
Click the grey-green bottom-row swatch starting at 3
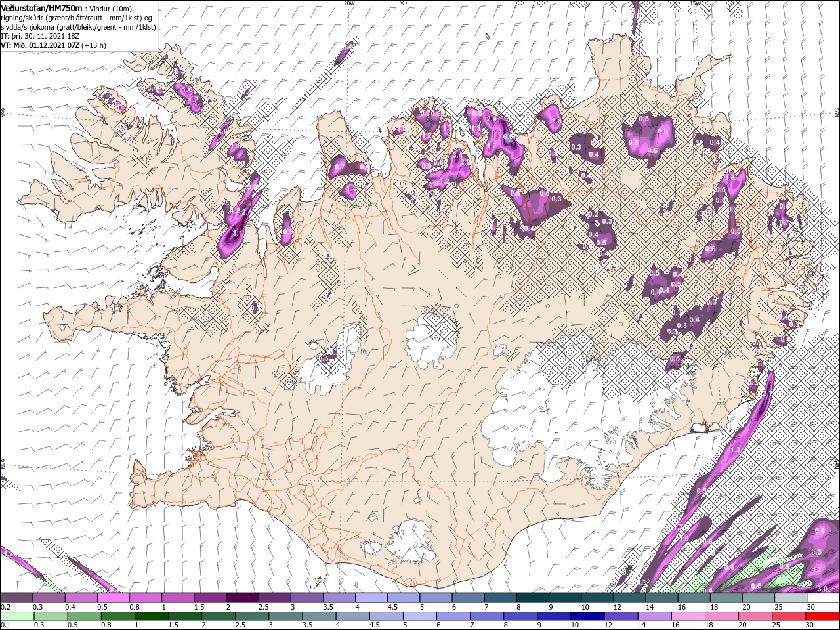[285, 616]
